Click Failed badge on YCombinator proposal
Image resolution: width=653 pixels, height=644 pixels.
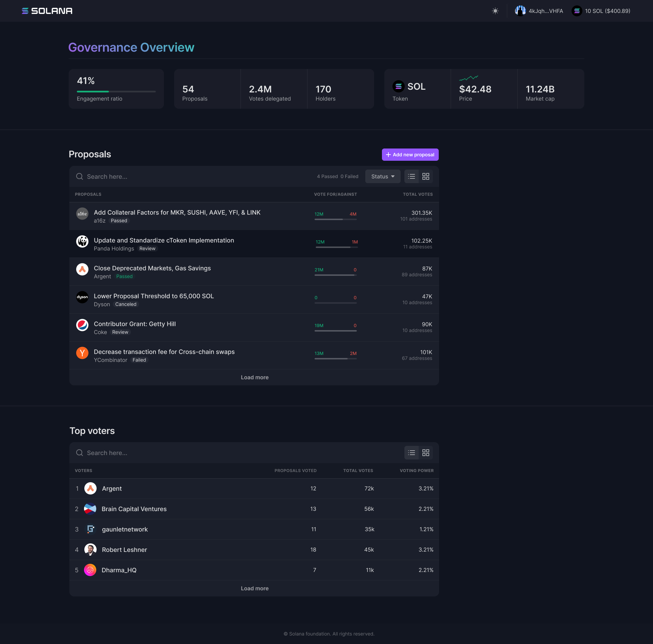(139, 360)
